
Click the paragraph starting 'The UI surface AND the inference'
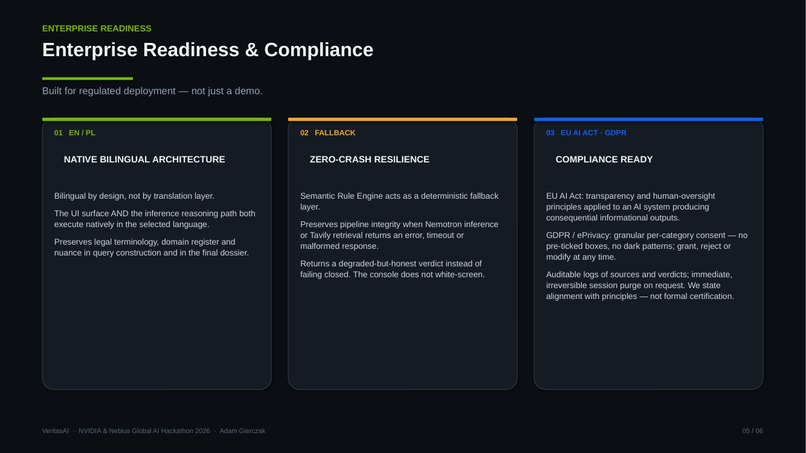click(x=155, y=219)
